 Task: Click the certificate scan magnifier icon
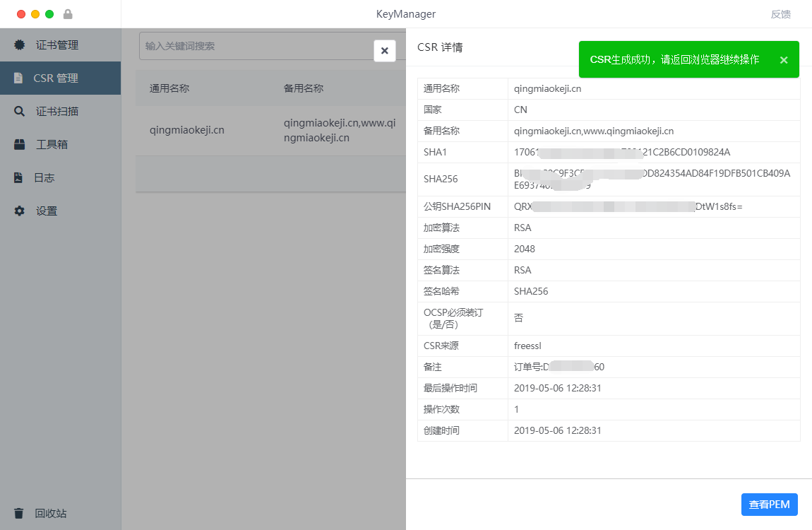tap(19, 112)
